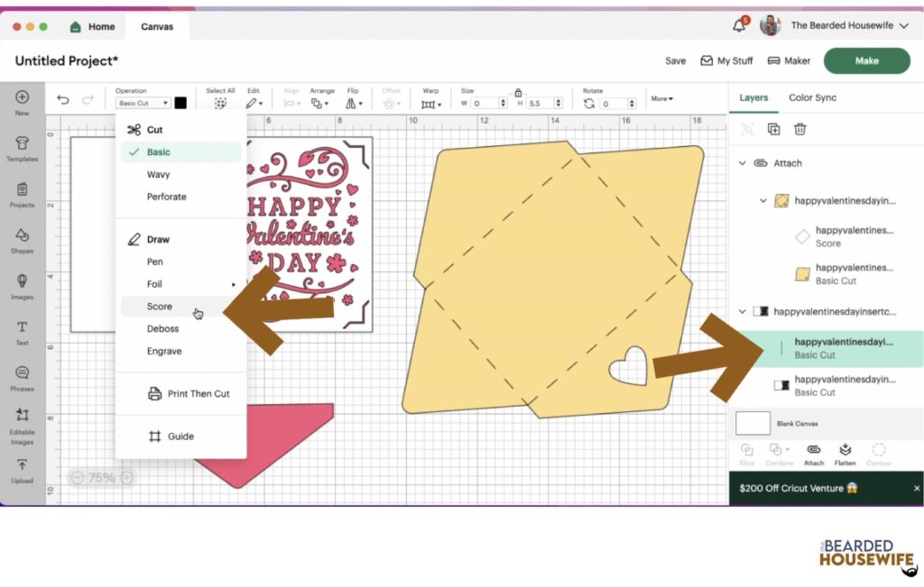Toggle the size lock proportions icon
The image size is (924, 587).
518,92
